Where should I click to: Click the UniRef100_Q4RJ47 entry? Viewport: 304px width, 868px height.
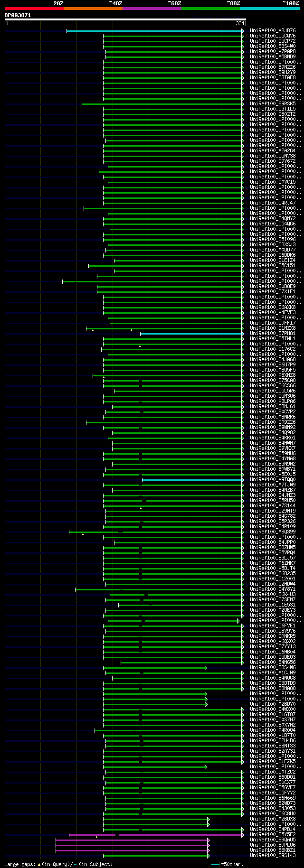point(273,203)
